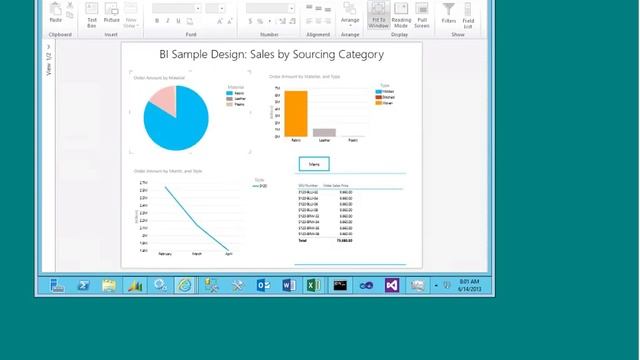The width and height of the screenshot is (640, 360).
Task: Toggle Underline formatting
Action: pyautogui.click(x=178, y=21)
